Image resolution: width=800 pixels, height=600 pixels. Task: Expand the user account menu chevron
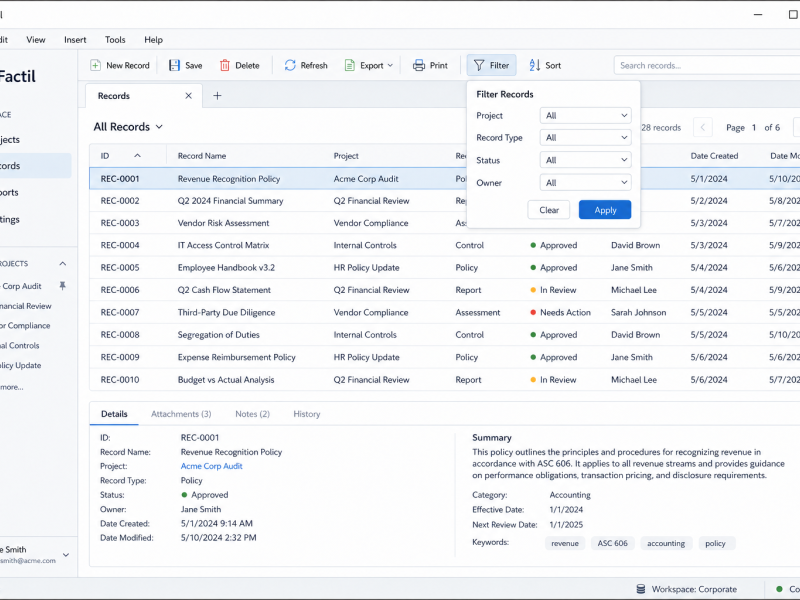coord(66,555)
